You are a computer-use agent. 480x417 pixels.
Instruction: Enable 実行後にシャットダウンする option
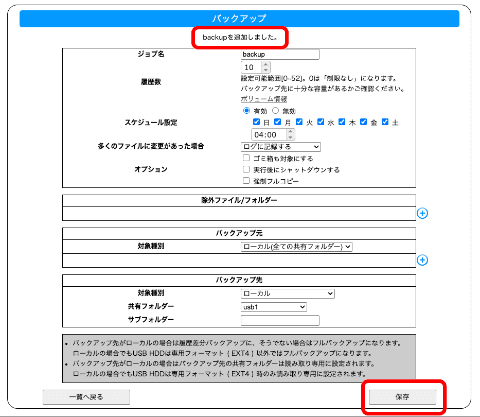tap(246, 169)
